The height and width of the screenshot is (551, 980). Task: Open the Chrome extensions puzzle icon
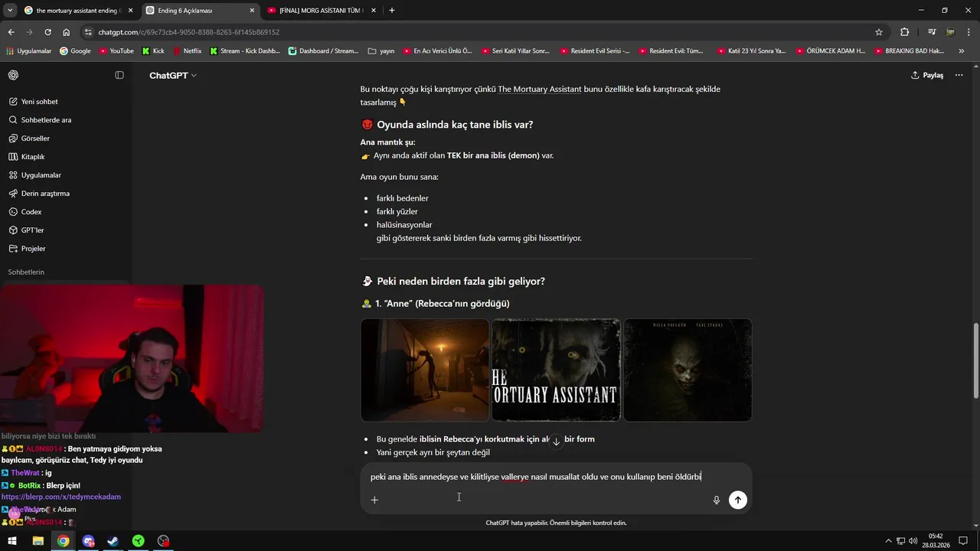coord(905,32)
